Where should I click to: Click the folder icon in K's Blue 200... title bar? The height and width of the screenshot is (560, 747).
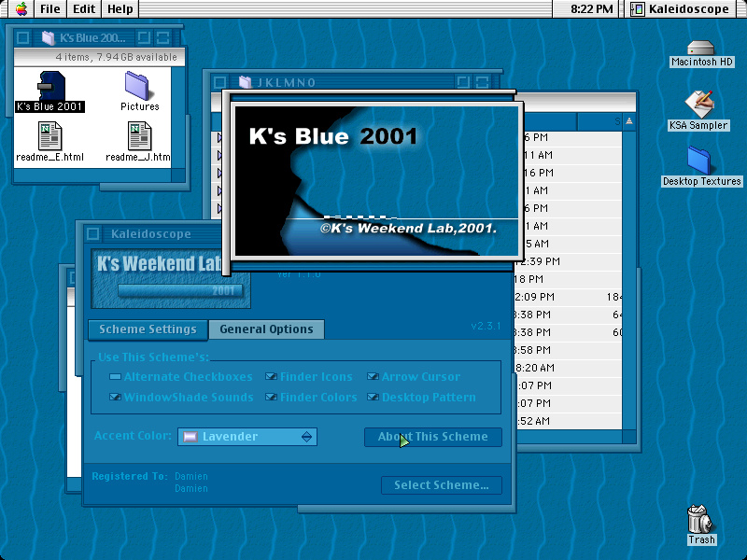pos(49,37)
